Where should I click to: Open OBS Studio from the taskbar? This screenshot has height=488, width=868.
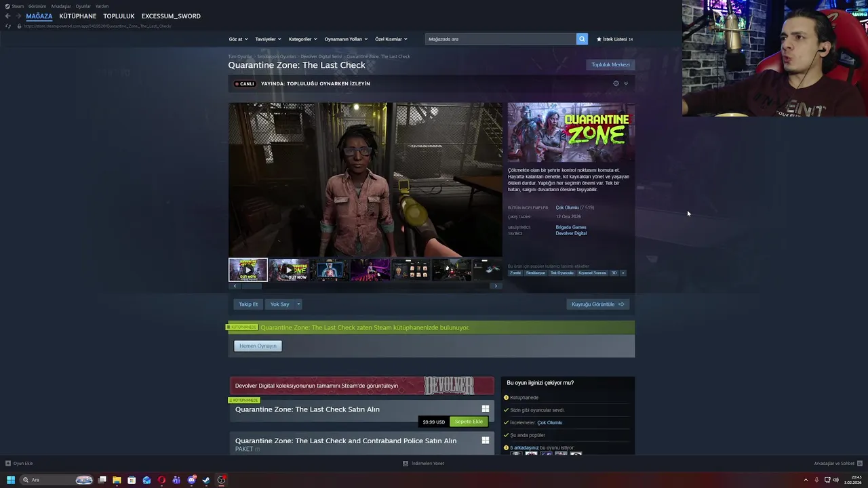pos(221,480)
